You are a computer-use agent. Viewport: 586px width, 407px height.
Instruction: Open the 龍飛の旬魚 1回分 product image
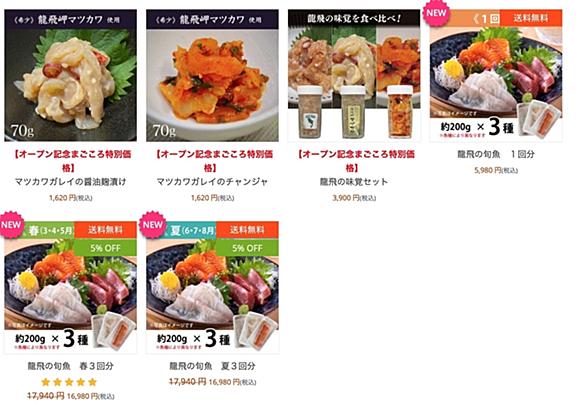[496, 75]
